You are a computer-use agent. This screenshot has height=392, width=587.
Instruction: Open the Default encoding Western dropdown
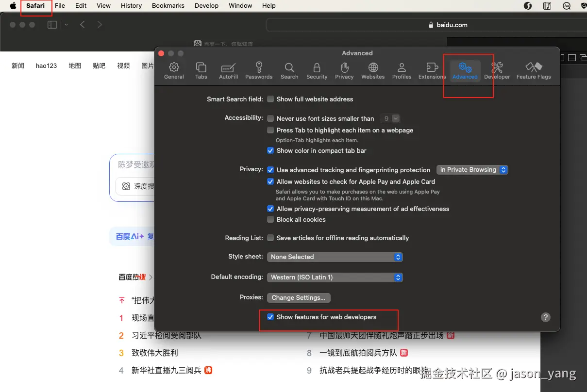tap(335, 277)
